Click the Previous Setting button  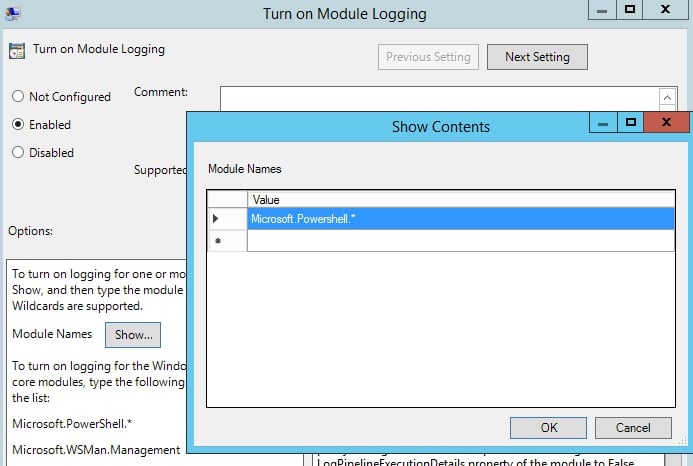[x=428, y=57]
